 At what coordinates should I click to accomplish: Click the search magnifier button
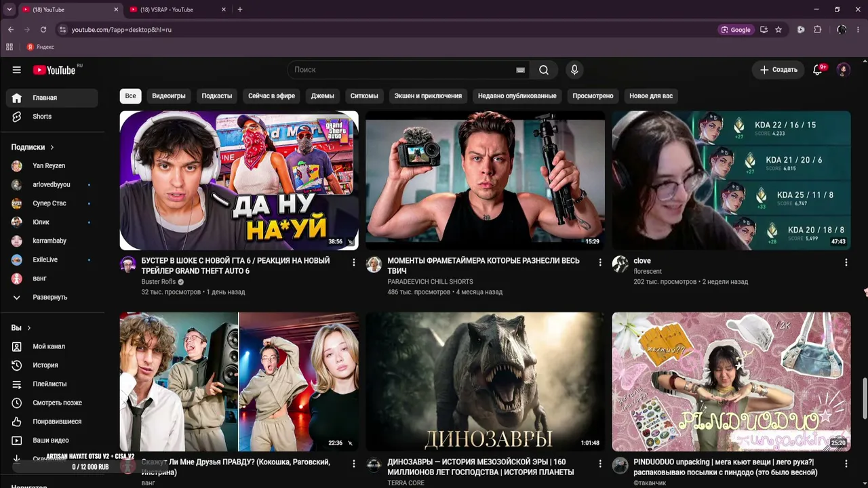(x=544, y=70)
